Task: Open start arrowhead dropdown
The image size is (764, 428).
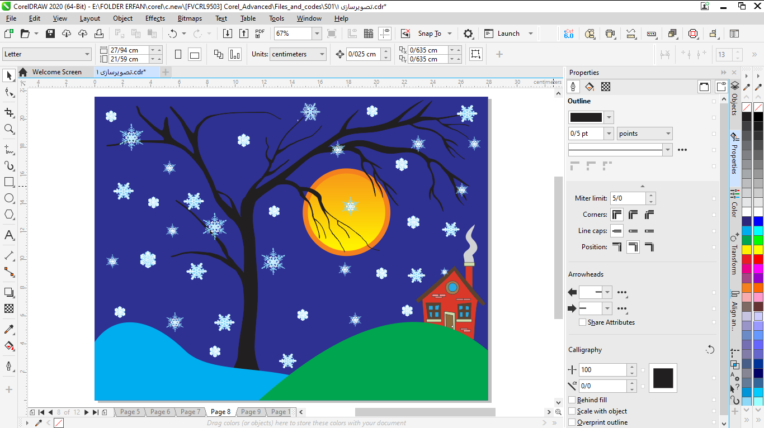Action: point(607,292)
